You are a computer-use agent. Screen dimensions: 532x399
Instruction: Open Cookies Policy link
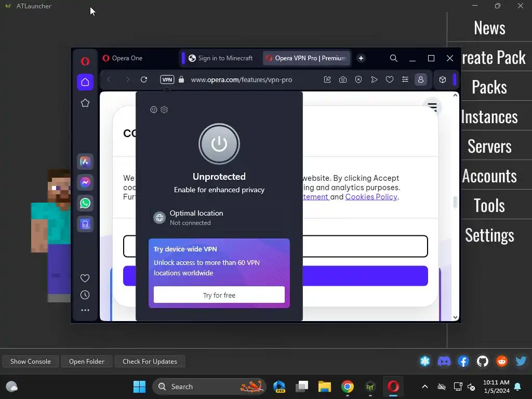[371, 197]
